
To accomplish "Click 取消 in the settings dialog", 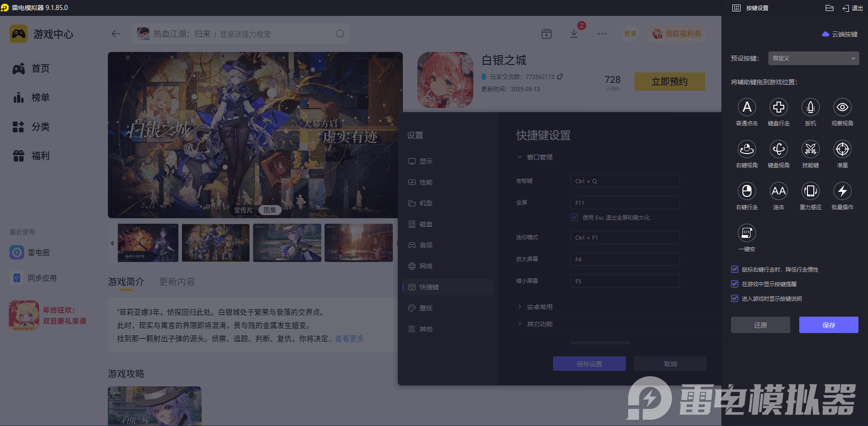I will click(x=670, y=364).
